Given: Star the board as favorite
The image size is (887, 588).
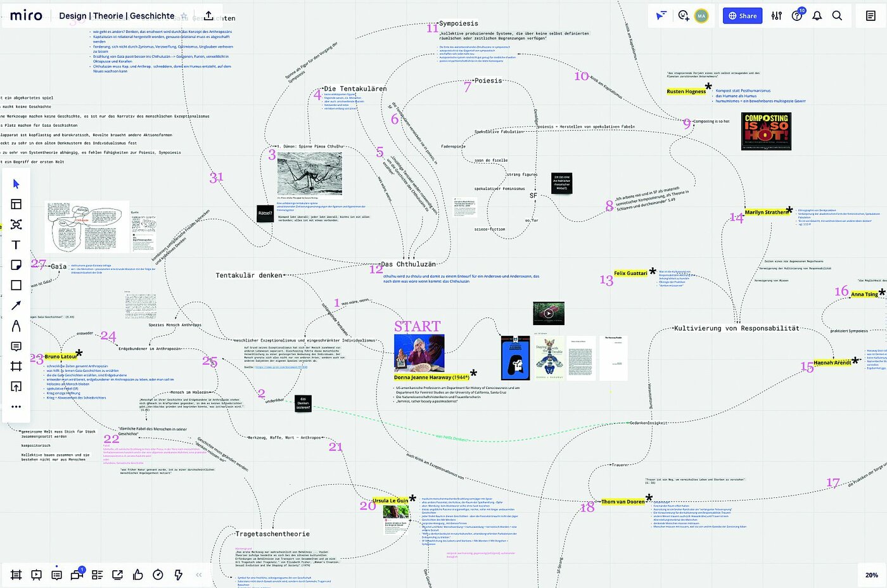Looking at the screenshot, I should (184, 16).
